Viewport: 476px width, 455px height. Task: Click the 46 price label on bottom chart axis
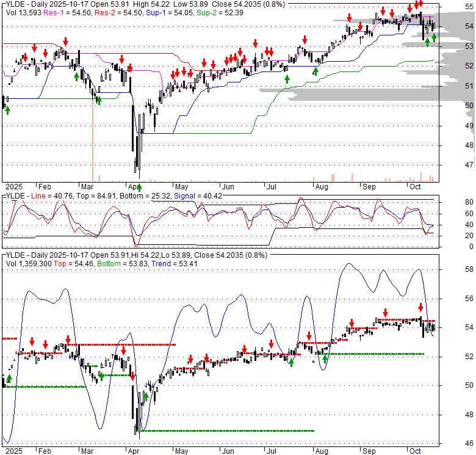469,443
